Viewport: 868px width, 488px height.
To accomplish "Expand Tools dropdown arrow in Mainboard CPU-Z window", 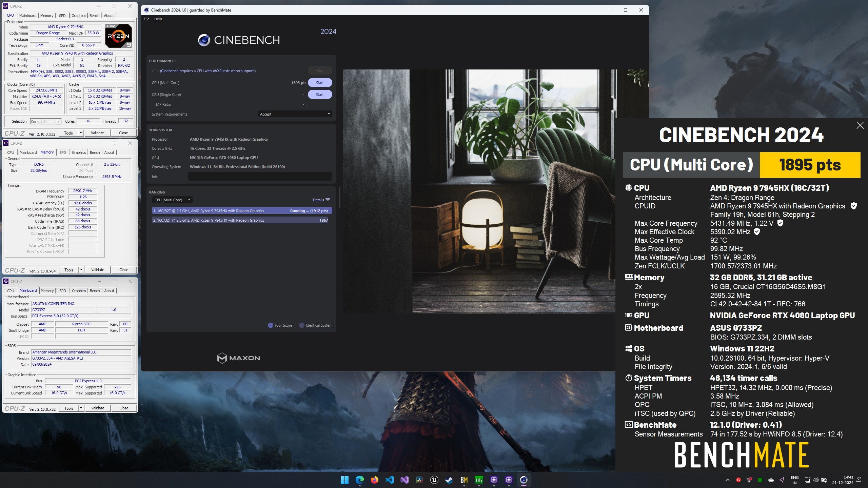I will coord(81,408).
